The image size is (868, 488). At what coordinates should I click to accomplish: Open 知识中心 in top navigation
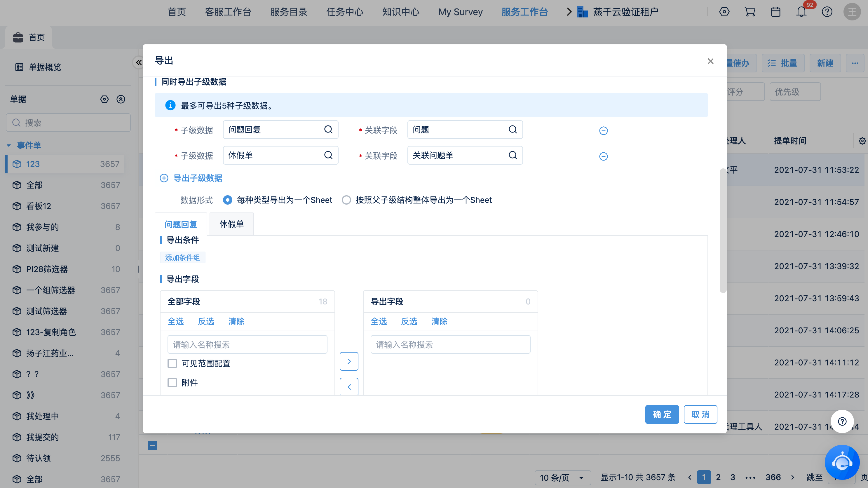(x=400, y=12)
